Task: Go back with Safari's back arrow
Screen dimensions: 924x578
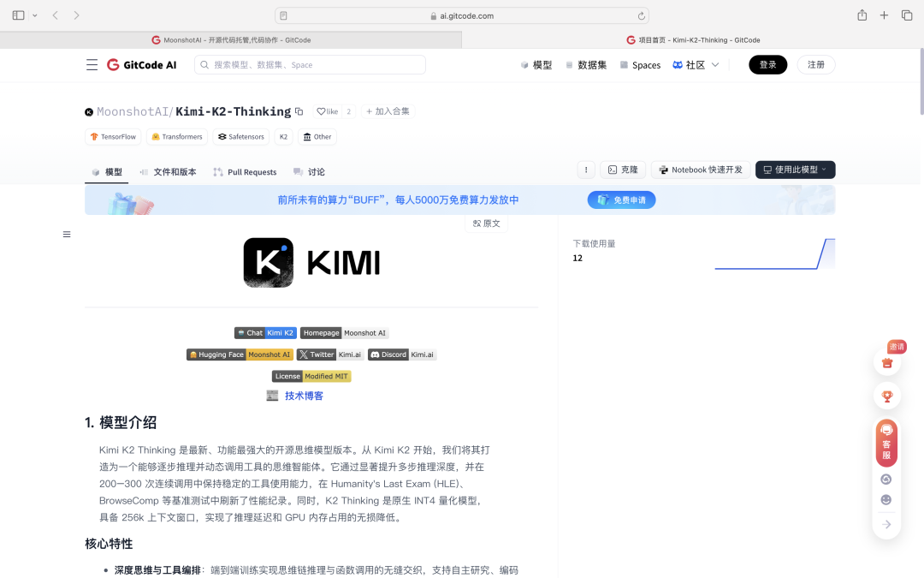Action: tap(56, 15)
